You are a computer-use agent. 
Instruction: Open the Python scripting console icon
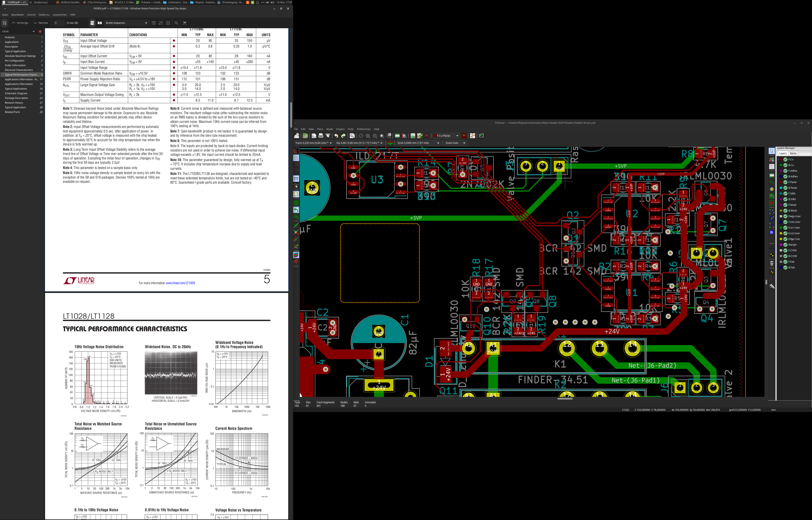pyautogui.click(x=481, y=136)
